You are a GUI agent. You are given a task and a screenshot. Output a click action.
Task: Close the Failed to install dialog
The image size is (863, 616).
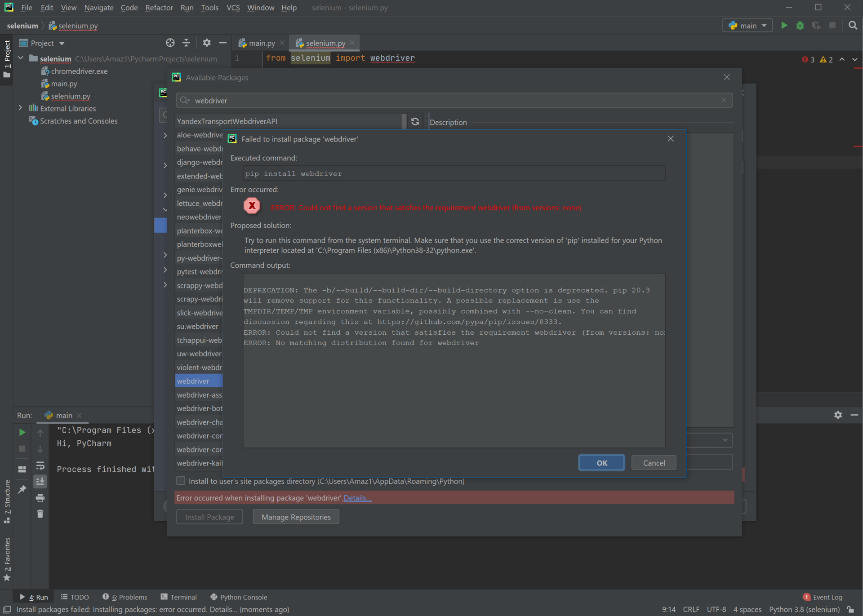click(x=671, y=138)
